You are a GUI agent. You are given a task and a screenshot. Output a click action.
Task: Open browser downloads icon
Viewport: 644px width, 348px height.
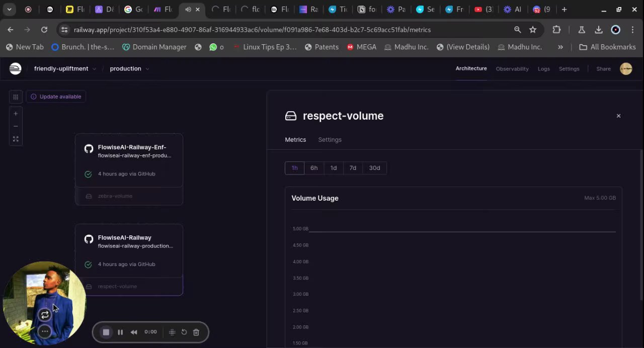pos(599,30)
